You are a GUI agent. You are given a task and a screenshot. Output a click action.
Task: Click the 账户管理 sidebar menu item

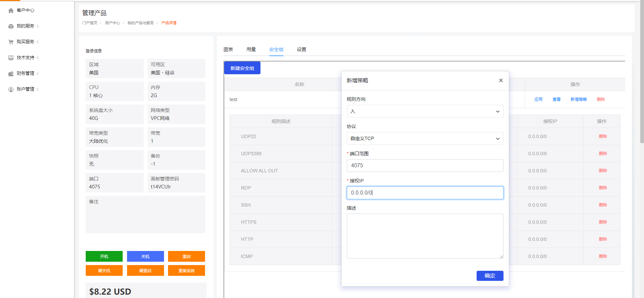click(x=26, y=89)
